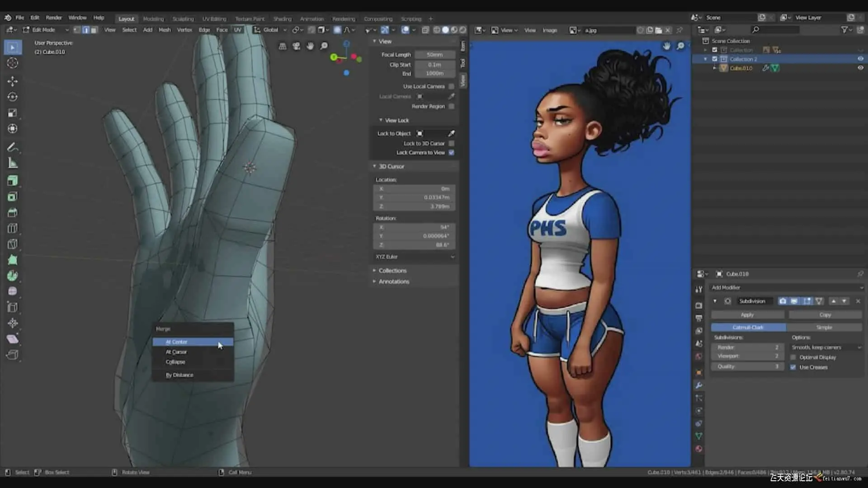Open the Modifiers wrench properties tab
This screenshot has height=488, width=868.
pyautogui.click(x=699, y=385)
